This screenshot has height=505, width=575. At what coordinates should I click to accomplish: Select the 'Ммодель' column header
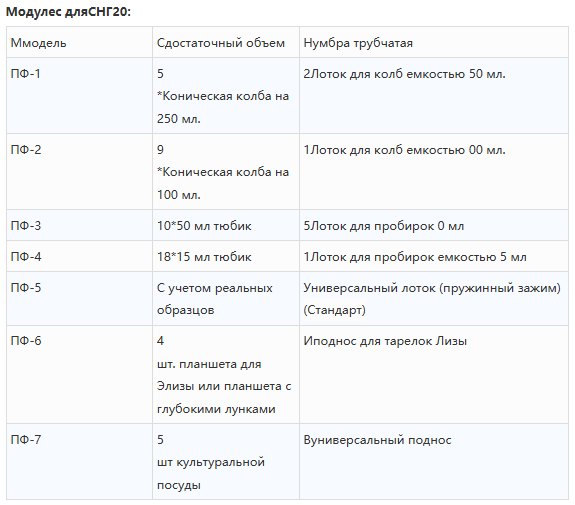tap(79, 42)
